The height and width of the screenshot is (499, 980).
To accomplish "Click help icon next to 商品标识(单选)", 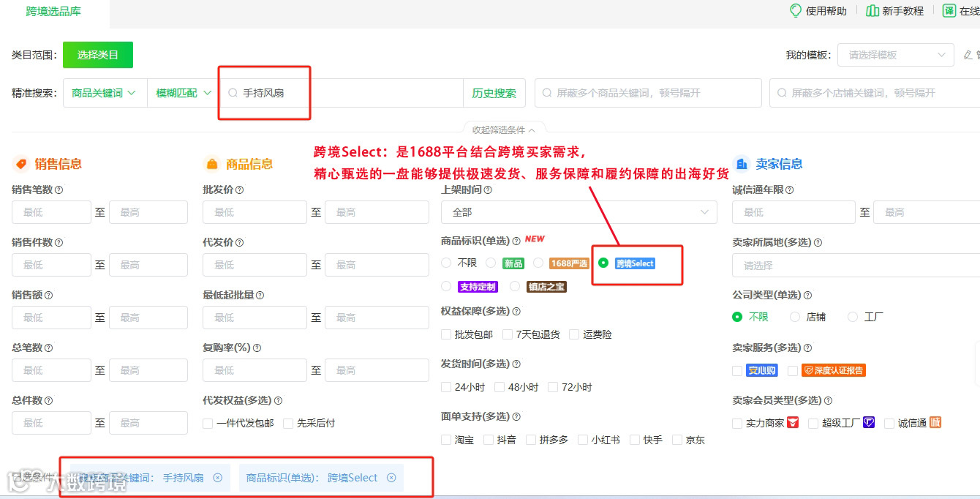I will click(516, 241).
